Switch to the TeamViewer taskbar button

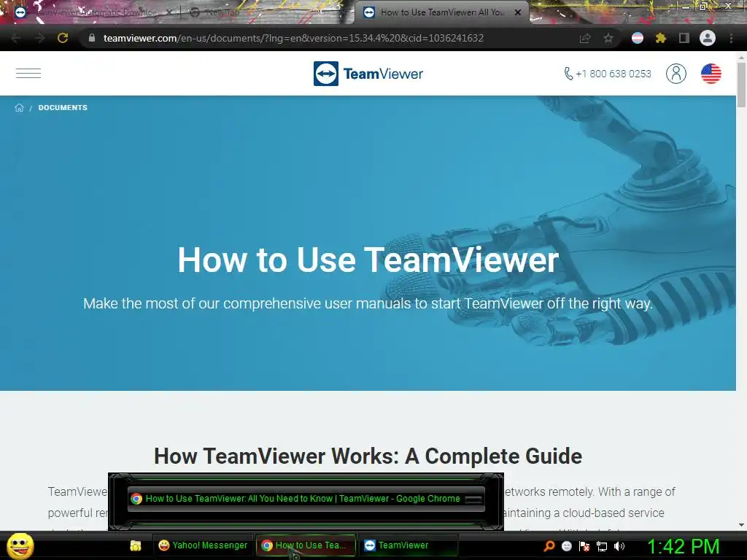pos(408,545)
